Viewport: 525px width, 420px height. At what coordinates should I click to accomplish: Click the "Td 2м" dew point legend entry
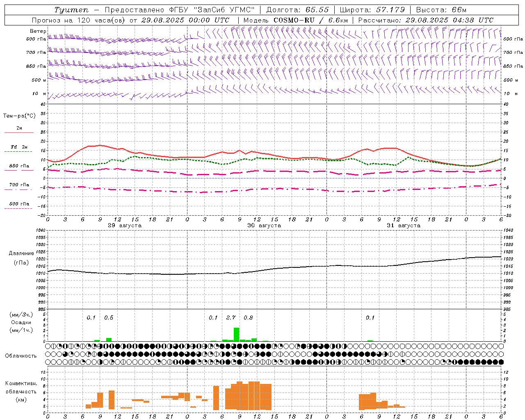(19, 147)
